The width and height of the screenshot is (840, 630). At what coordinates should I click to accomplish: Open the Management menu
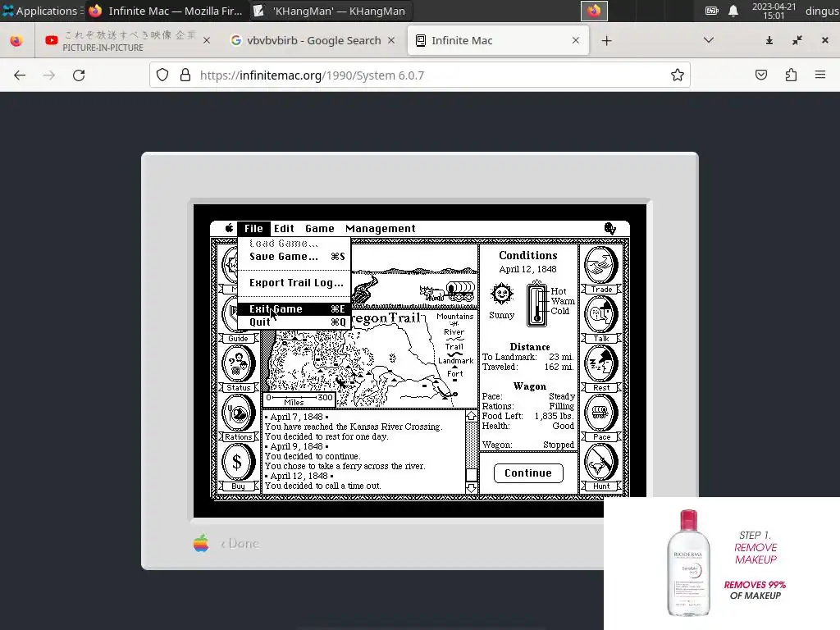coord(381,229)
